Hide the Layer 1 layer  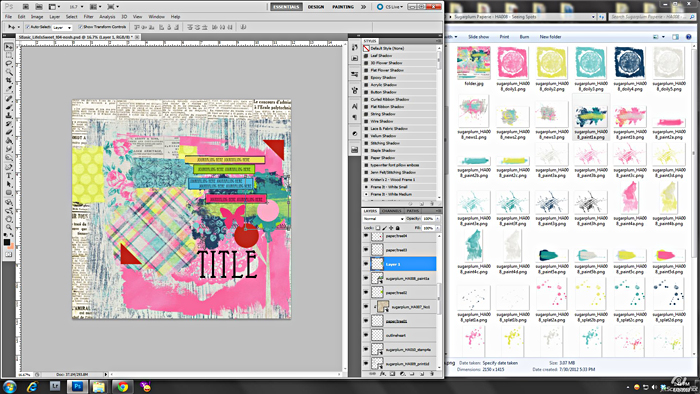pyautogui.click(x=366, y=264)
